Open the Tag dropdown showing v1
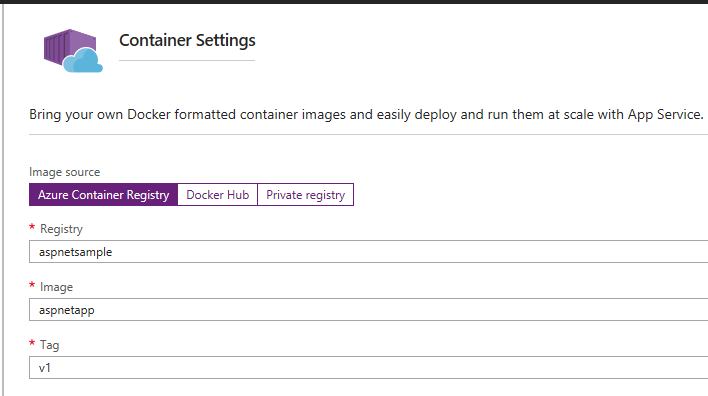The image size is (708, 396). (x=368, y=368)
